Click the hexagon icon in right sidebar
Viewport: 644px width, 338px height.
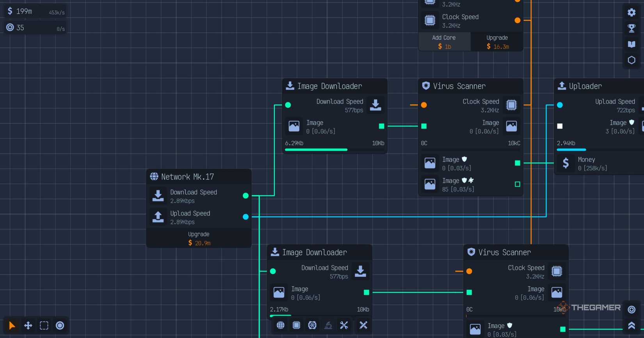632,60
